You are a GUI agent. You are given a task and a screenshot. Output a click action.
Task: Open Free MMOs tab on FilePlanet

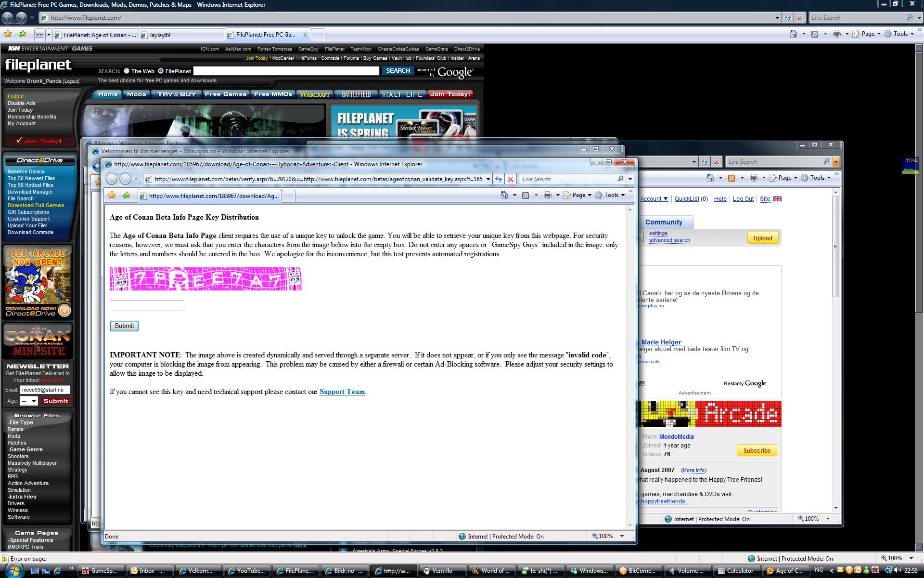(x=273, y=94)
